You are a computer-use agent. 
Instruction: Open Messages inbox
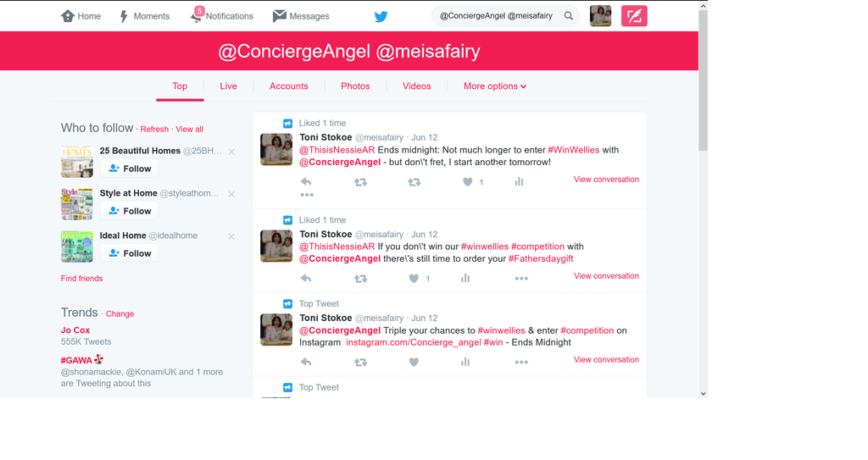tap(301, 16)
